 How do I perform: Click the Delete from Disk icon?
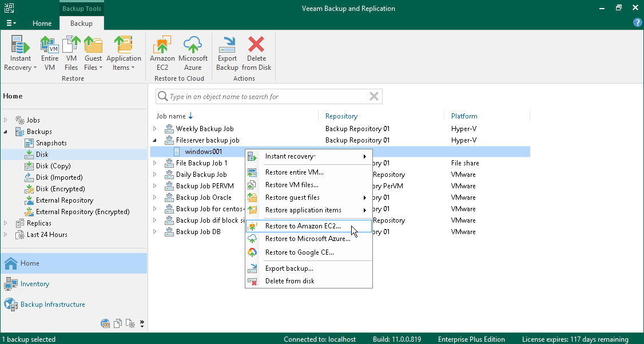256,52
